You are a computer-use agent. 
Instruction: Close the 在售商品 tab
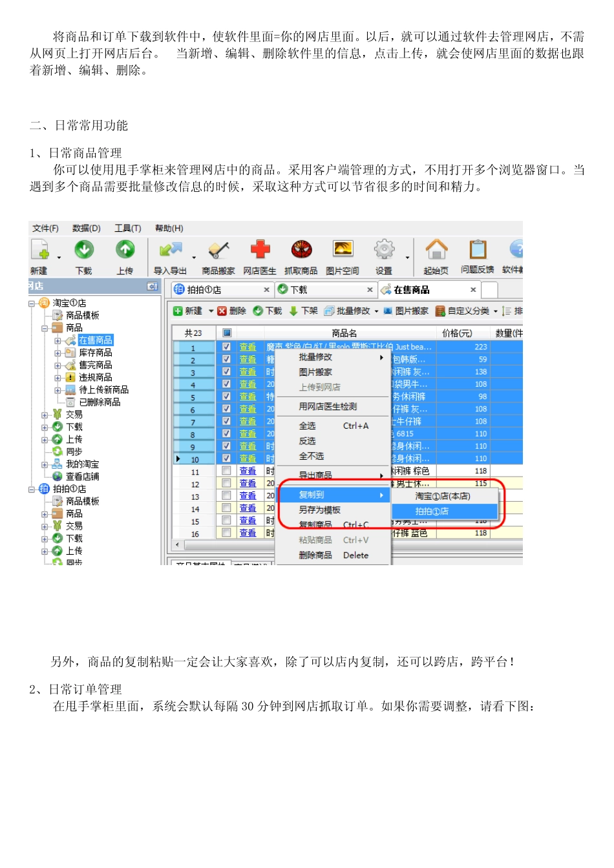click(473, 290)
